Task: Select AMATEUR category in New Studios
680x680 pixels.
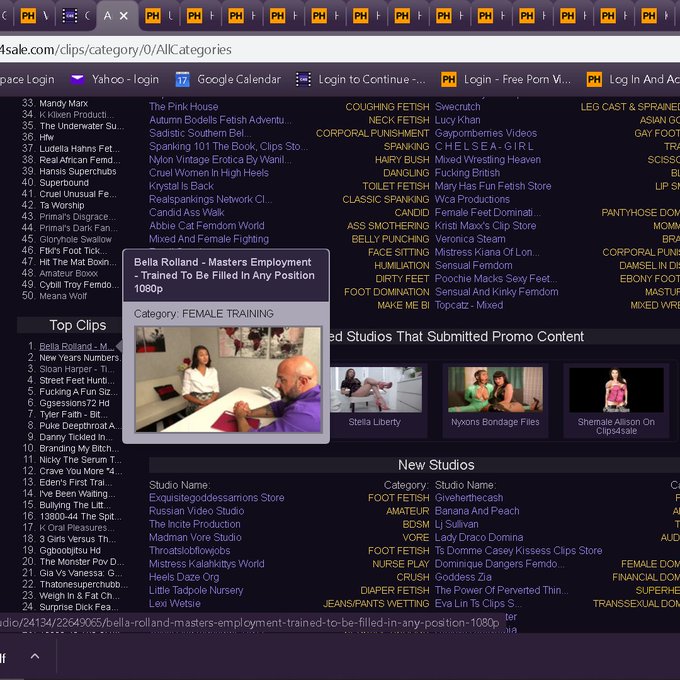Action: coord(407,511)
